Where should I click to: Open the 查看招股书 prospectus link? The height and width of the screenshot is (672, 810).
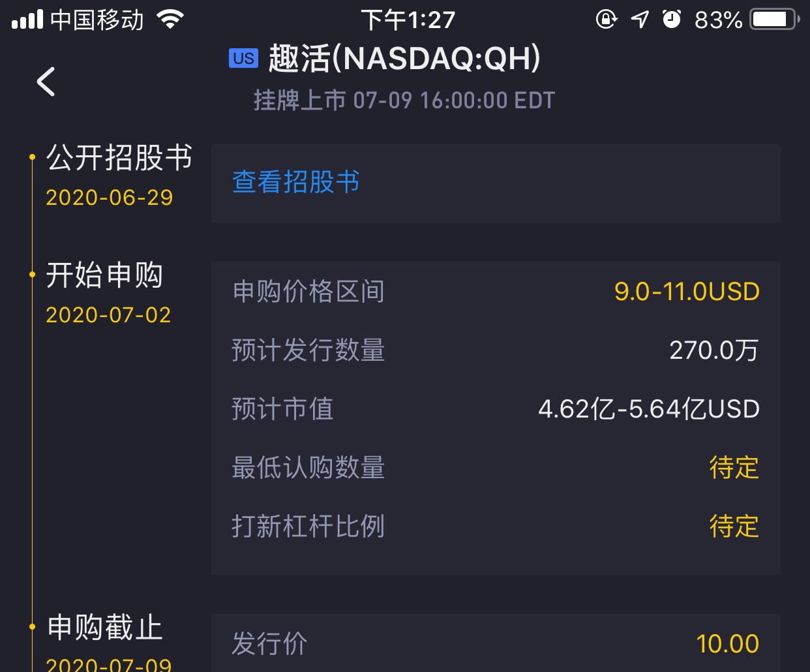pos(296,182)
